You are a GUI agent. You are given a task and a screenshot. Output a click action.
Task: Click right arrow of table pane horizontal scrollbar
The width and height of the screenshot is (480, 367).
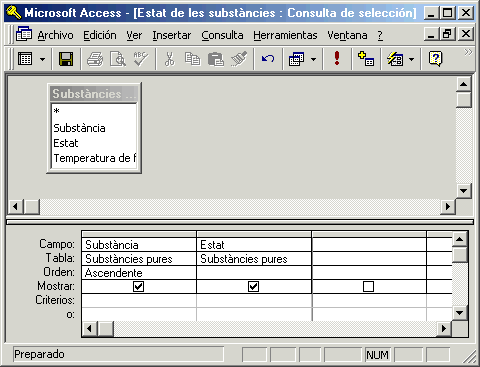coord(448,207)
